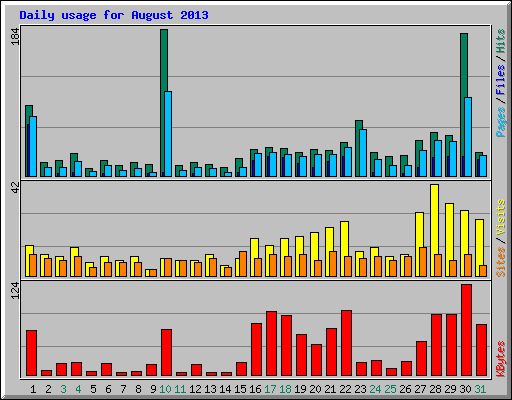Click day 16 on the date axis
The height and width of the screenshot is (400, 512).
click(255, 389)
